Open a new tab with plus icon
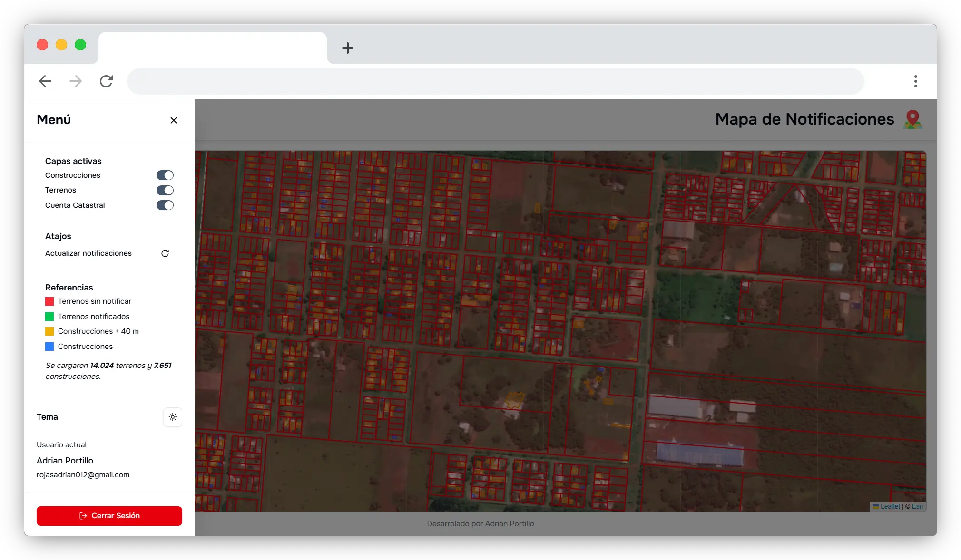The height and width of the screenshot is (560, 961). (348, 48)
